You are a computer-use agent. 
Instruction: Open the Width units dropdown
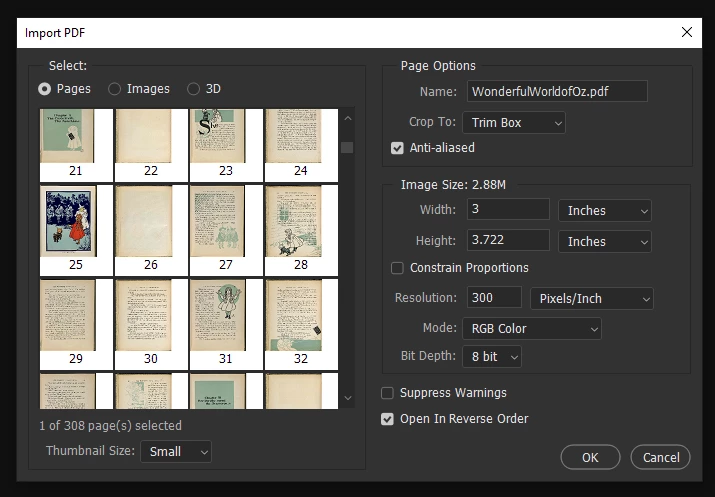click(x=605, y=211)
